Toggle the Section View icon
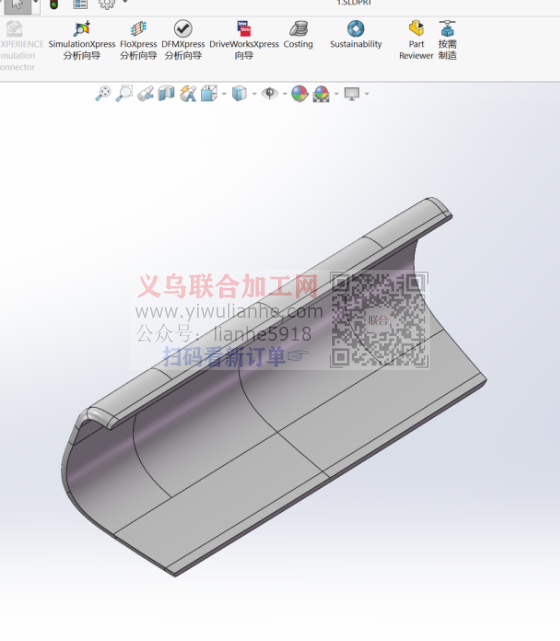This screenshot has height=641, width=560. coord(166,94)
